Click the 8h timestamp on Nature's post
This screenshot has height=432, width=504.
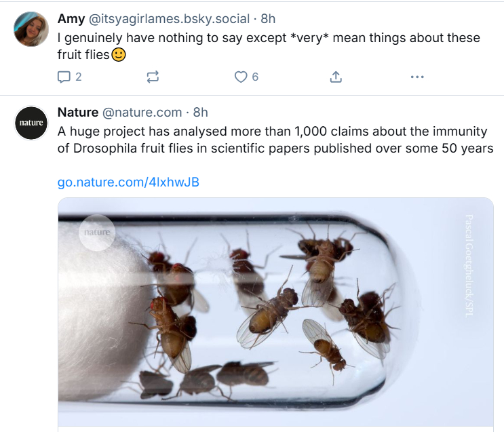[x=201, y=112]
